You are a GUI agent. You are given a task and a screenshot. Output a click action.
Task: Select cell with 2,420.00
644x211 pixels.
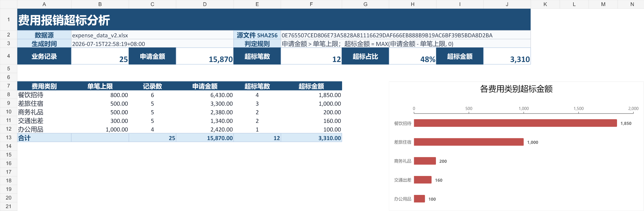(205, 129)
